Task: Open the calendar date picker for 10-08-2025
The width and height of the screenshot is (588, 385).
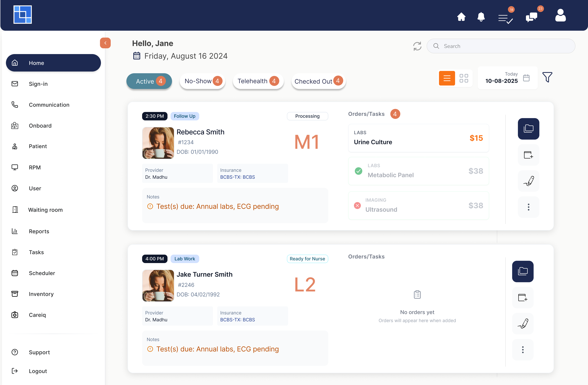Action: pos(527,78)
